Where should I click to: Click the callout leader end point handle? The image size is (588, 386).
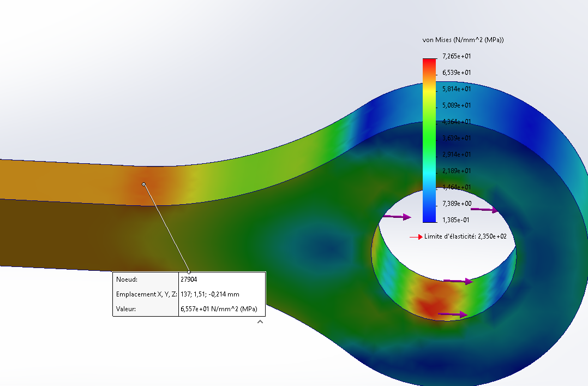point(189,272)
